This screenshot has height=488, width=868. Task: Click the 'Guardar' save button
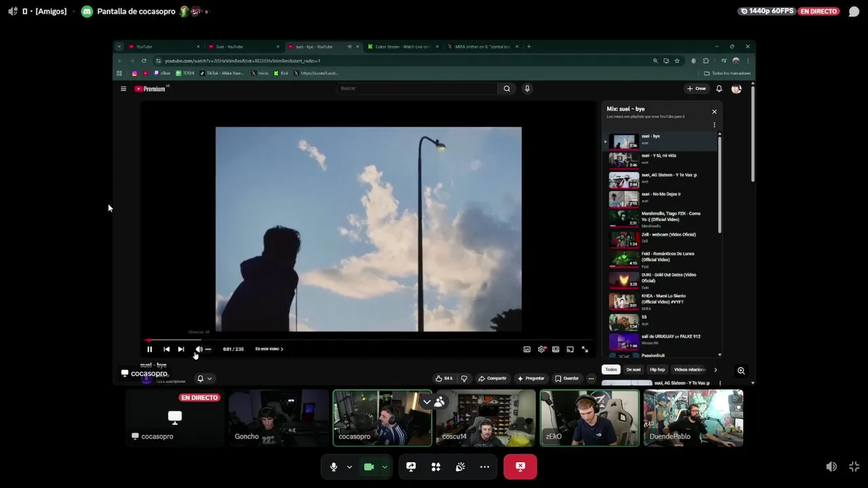[567, 378]
